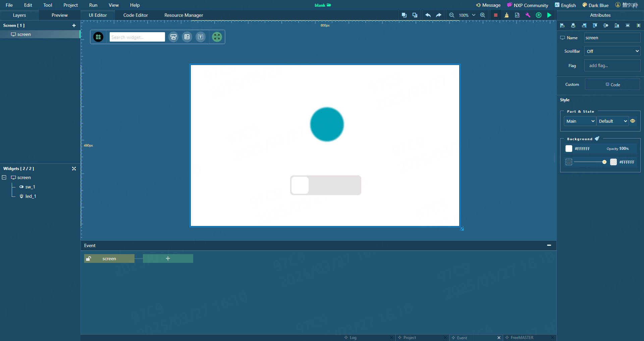Viewport: 644px width, 341px height.
Task: Open the Help menu
Action: (x=135, y=5)
